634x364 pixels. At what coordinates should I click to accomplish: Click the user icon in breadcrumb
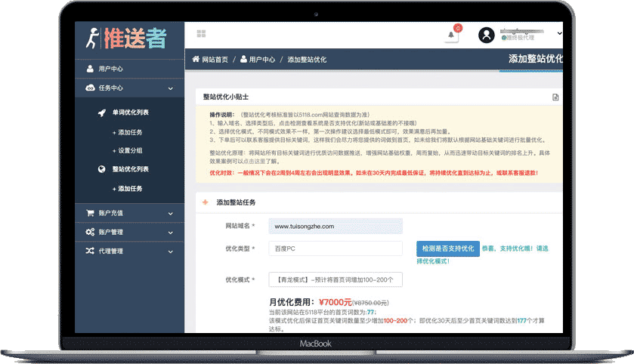click(243, 60)
